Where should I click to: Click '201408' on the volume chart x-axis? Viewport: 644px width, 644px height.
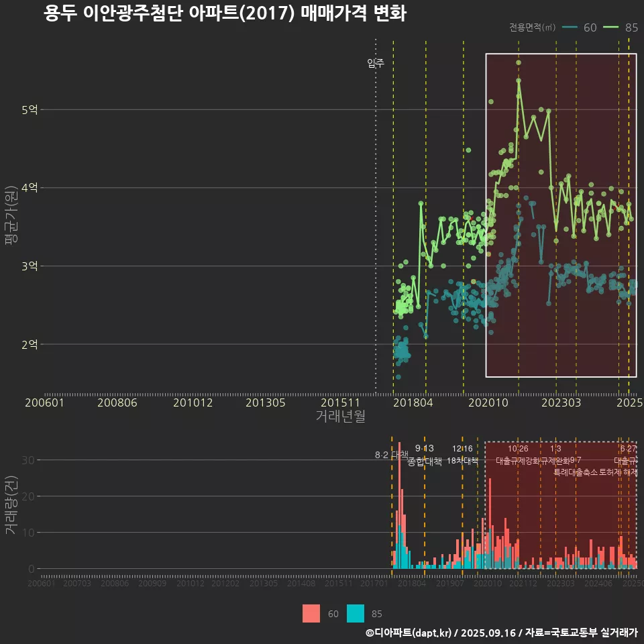[x=301, y=583]
